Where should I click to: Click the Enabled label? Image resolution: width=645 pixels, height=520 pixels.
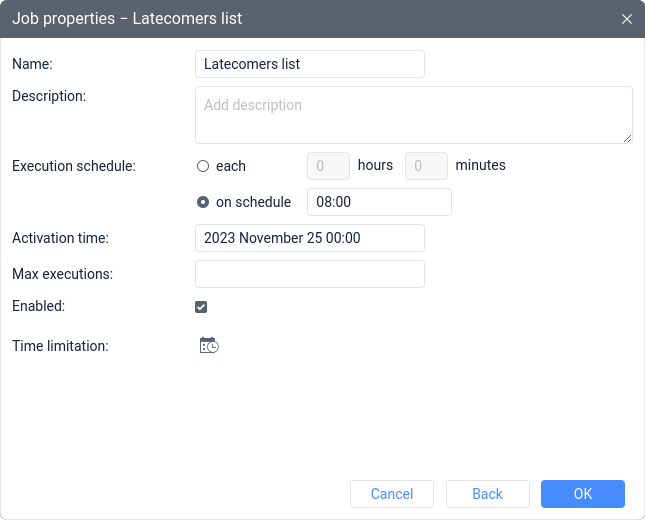coord(39,306)
